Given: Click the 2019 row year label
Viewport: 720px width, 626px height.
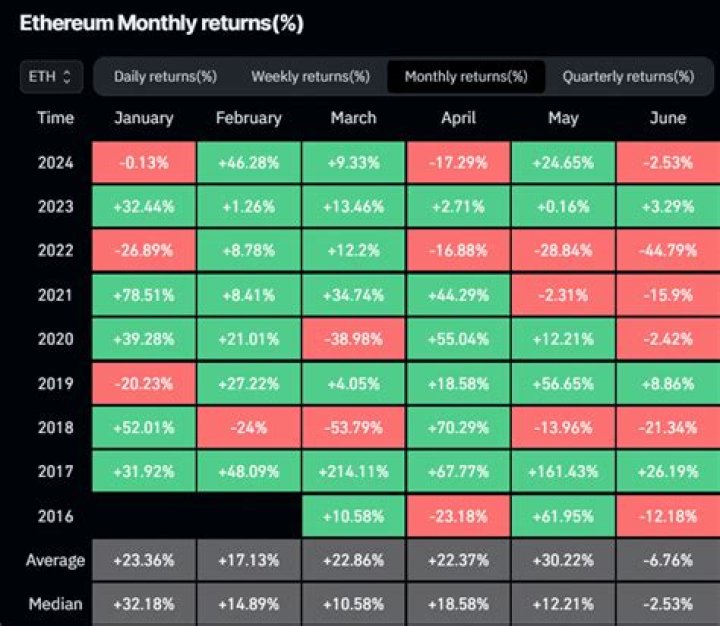Looking at the screenshot, I should tap(55, 383).
